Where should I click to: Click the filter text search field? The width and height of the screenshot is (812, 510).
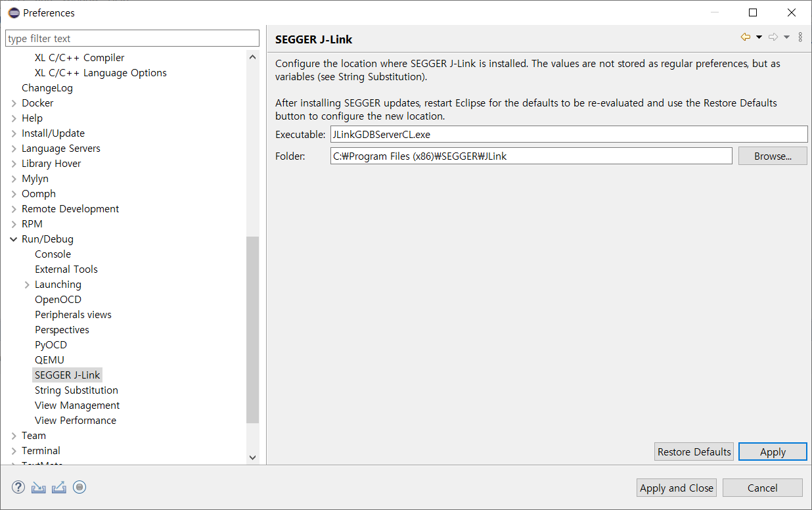pos(133,38)
